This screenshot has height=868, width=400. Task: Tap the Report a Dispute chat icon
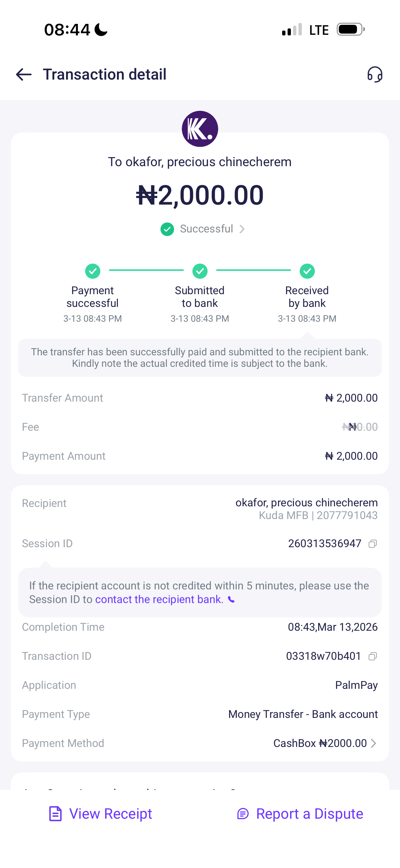(243, 814)
